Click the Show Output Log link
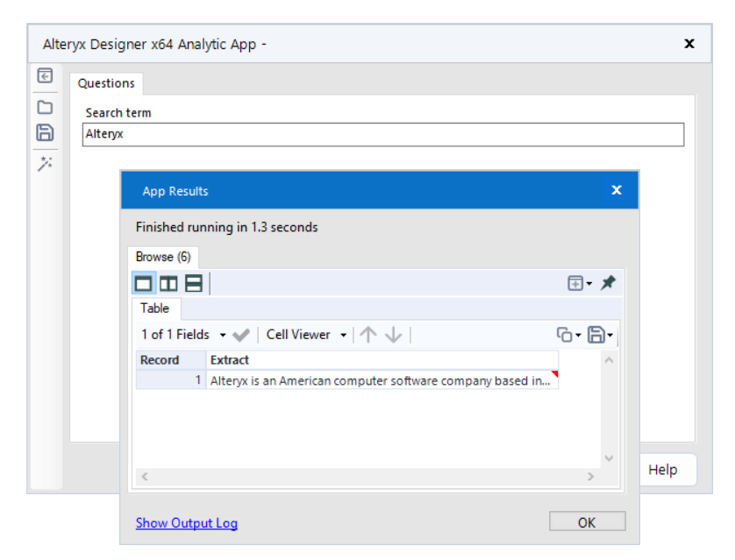 tap(187, 523)
